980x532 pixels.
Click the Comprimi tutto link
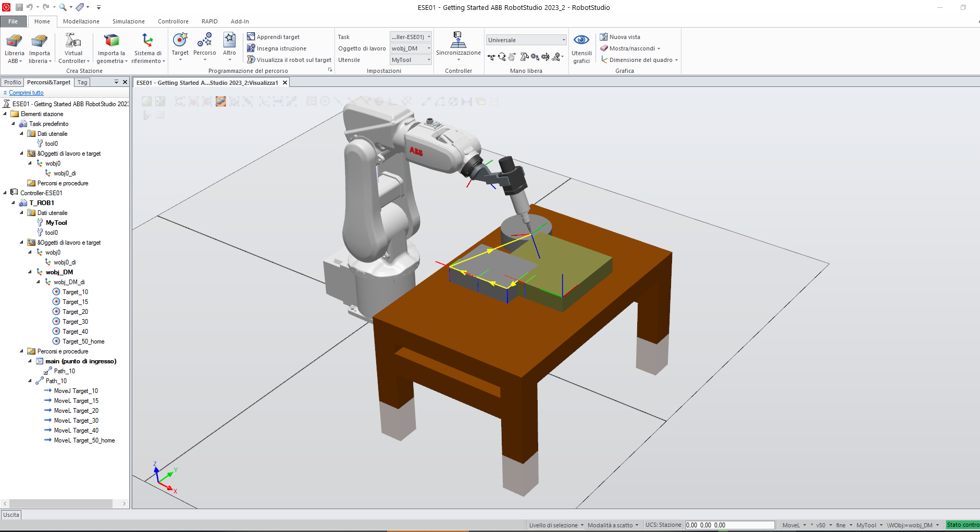(x=25, y=93)
